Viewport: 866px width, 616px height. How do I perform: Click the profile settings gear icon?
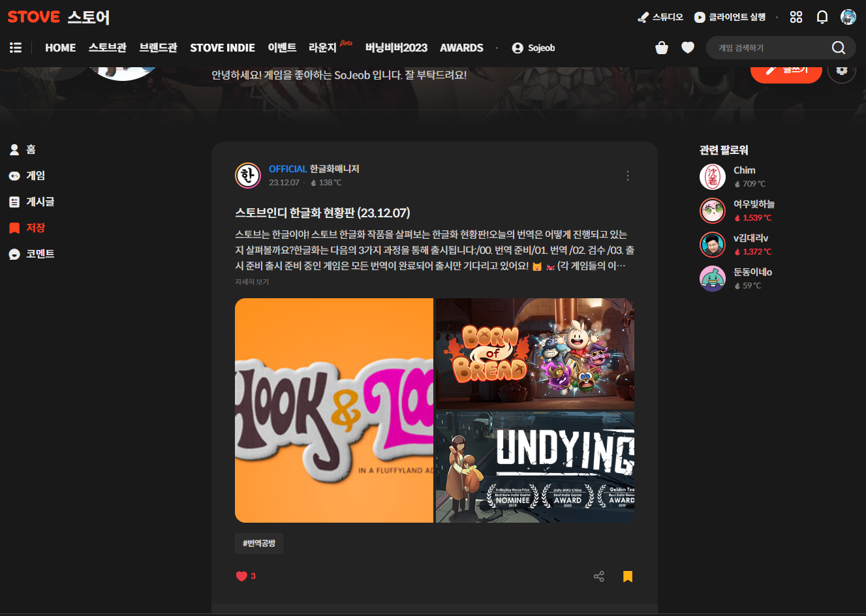(842, 70)
